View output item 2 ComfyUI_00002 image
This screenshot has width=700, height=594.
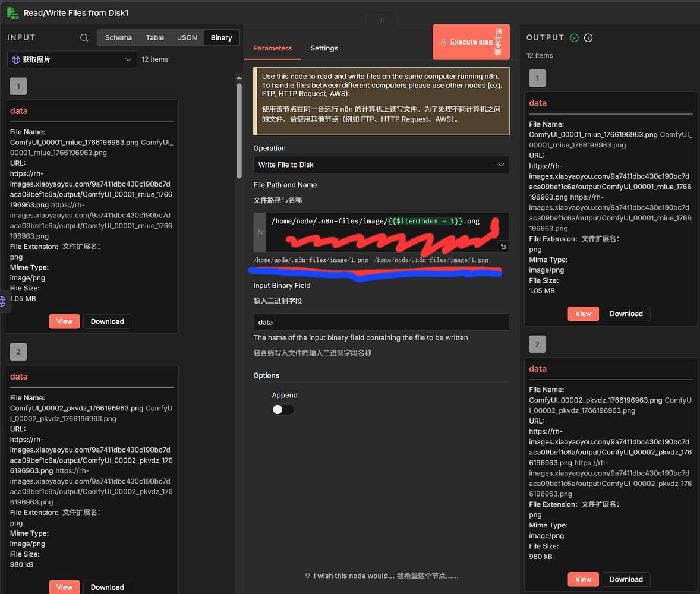pyautogui.click(x=583, y=579)
